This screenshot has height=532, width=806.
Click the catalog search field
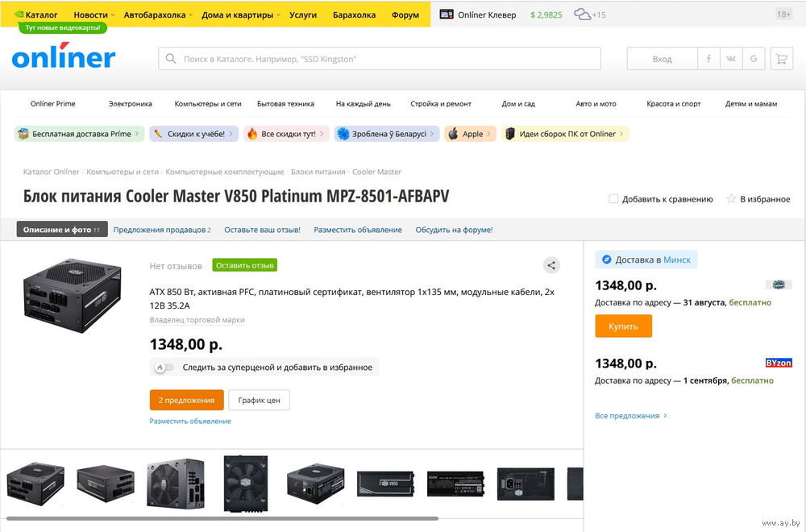click(380, 59)
